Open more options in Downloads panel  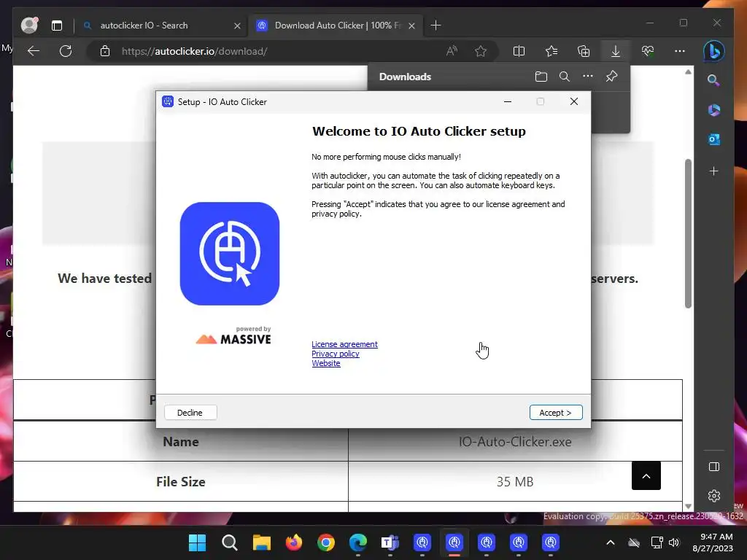pos(588,76)
